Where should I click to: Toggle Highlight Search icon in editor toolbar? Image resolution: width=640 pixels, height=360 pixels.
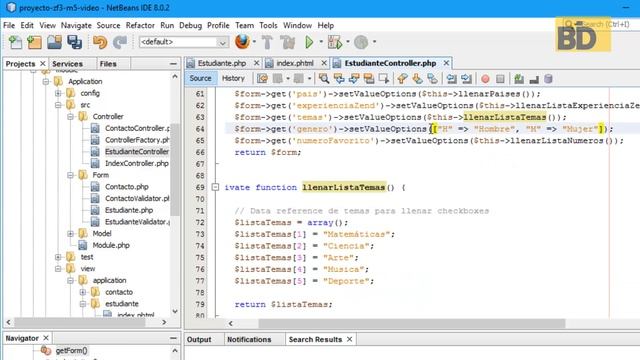tap(369, 78)
